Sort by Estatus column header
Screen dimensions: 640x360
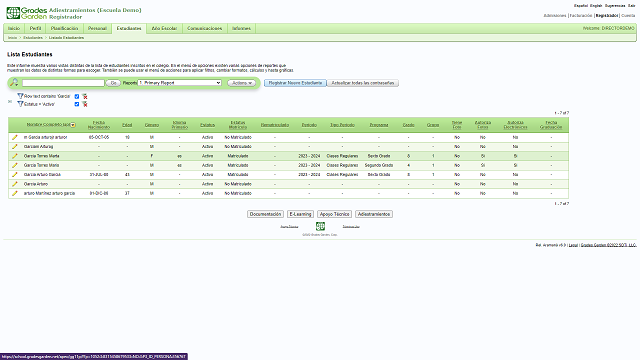pyautogui.click(x=207, y=125)
